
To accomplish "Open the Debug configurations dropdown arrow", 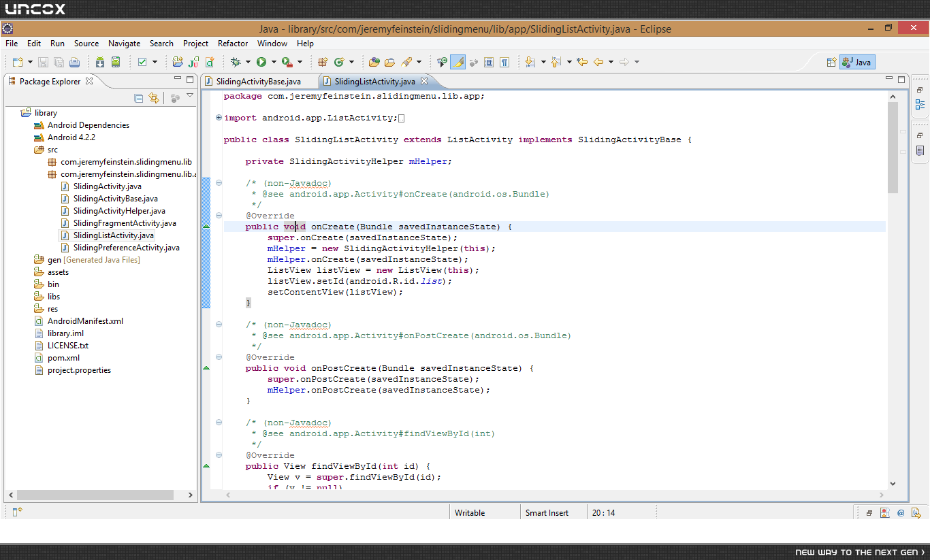I will [x=248, y=62].
